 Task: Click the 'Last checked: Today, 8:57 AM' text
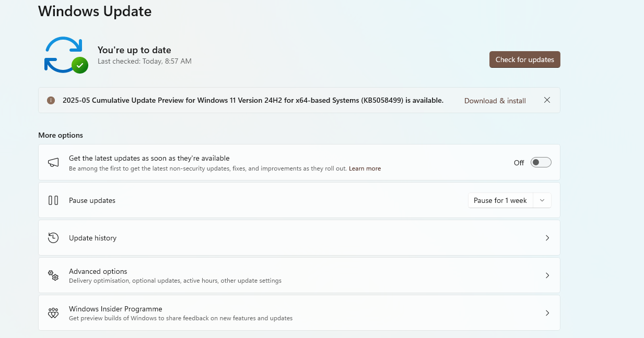coord(145,61)
